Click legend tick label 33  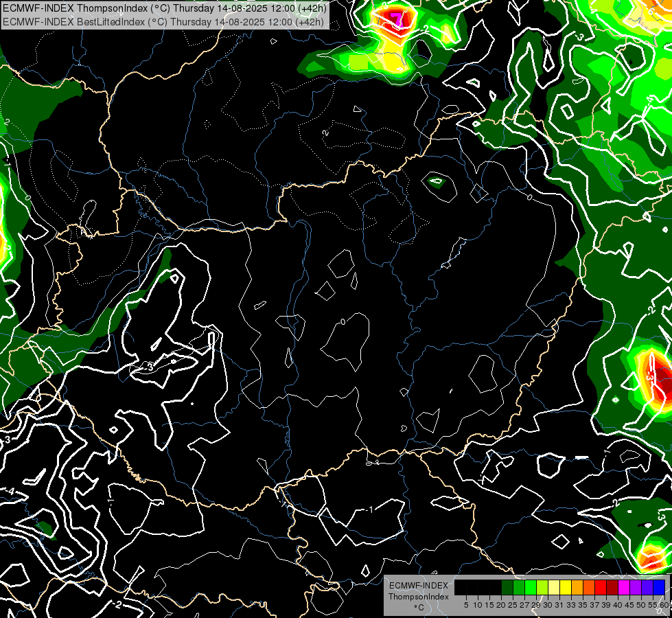point(571,605)
